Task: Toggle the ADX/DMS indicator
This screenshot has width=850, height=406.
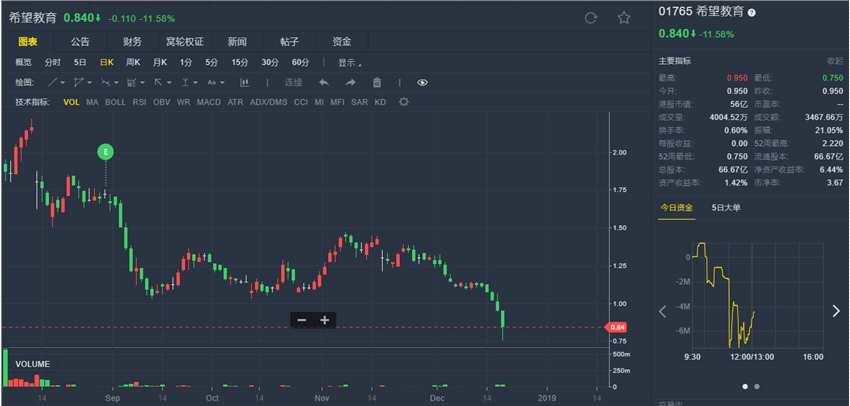Action: (269, 102)
